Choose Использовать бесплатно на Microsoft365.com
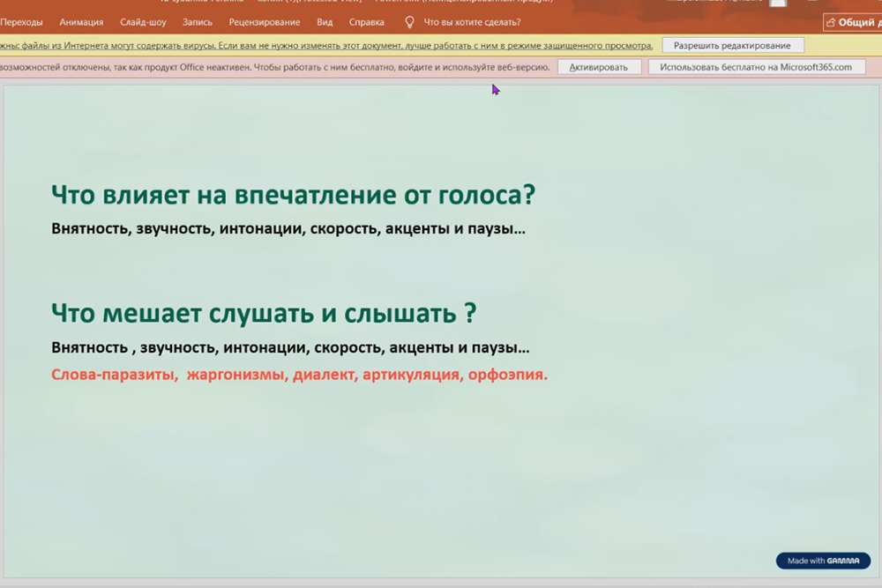Image resolution: width=882 pixels, height=588 pixels. [x=756, y=67]
